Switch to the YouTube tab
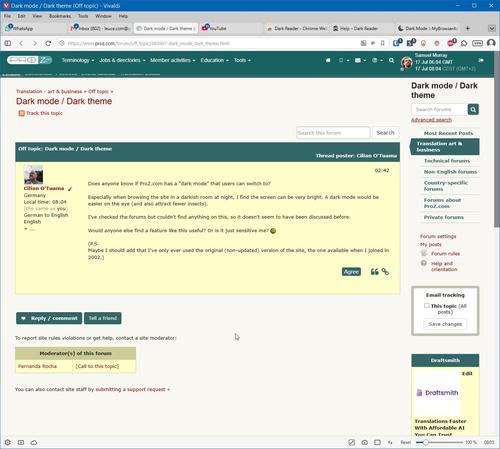 pyautogui.click(x=230, y=28)
